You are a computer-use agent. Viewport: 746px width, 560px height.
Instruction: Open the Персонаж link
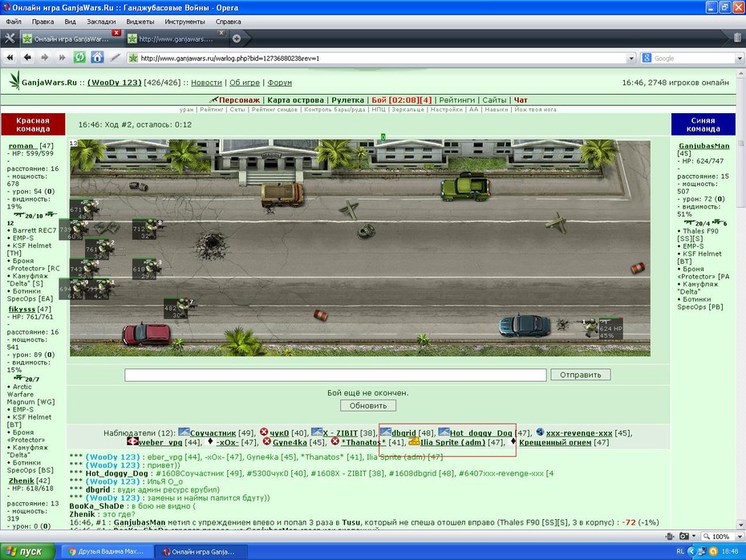(x=239, y=100)
